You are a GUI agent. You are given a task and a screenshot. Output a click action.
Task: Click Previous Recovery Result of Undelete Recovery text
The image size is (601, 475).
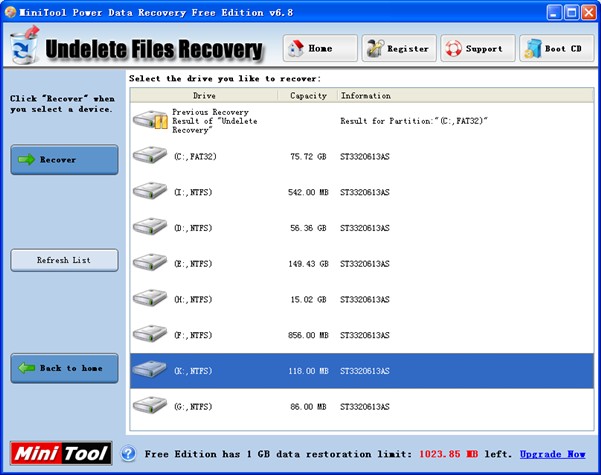point(214,121)
